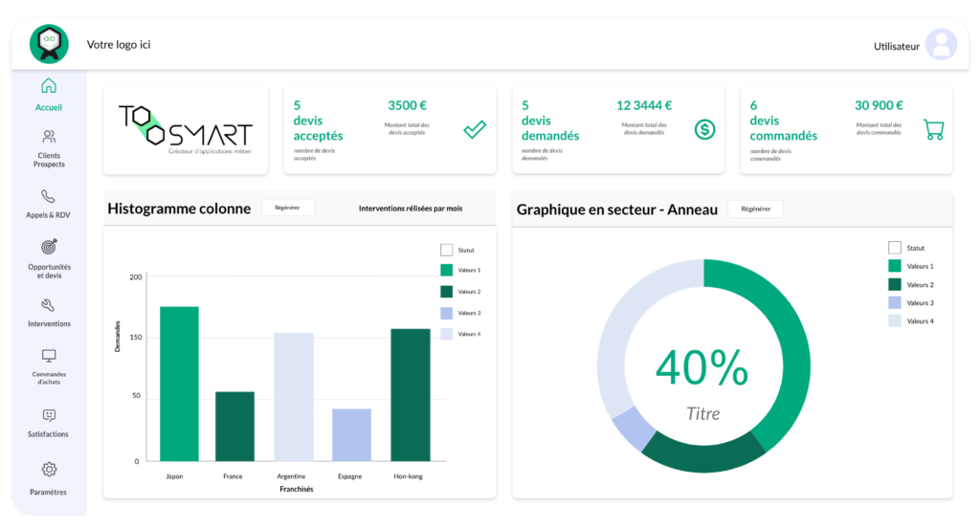980x529 pixels.
Task: Click the Espagne bar in the histogram
Action: pyautogui.click(x=352, y=434)
